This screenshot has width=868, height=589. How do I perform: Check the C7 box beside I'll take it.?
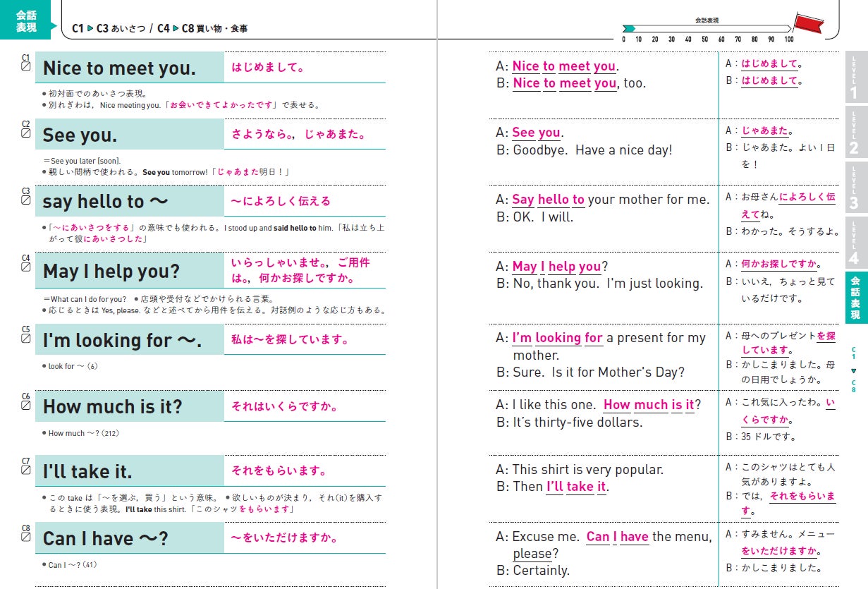click(x=26, y=469)
